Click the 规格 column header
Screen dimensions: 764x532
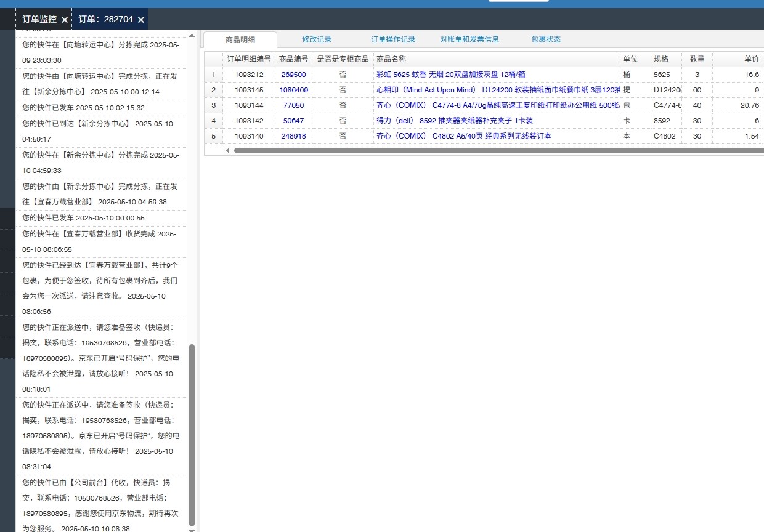(x=666, y=59)
